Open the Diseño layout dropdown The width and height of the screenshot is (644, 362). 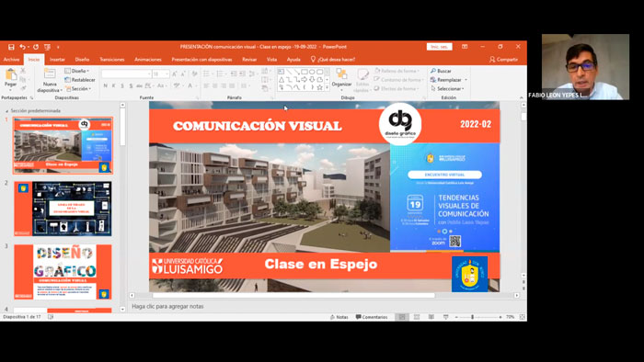click(76, 71)
